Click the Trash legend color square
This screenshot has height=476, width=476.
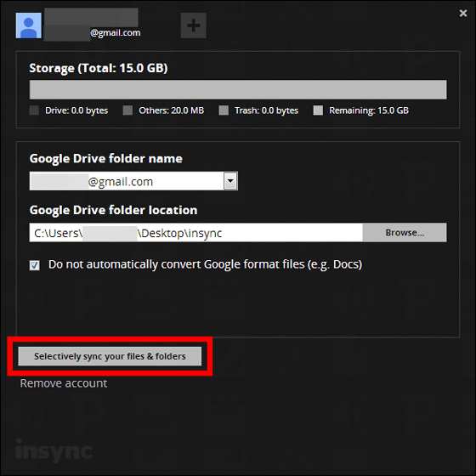point(224,110)
